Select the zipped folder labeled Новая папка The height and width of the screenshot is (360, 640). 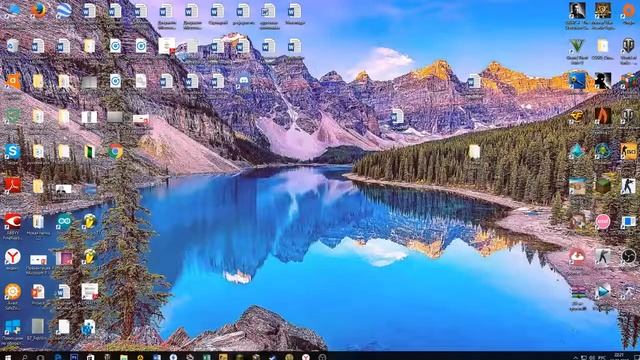38,222
